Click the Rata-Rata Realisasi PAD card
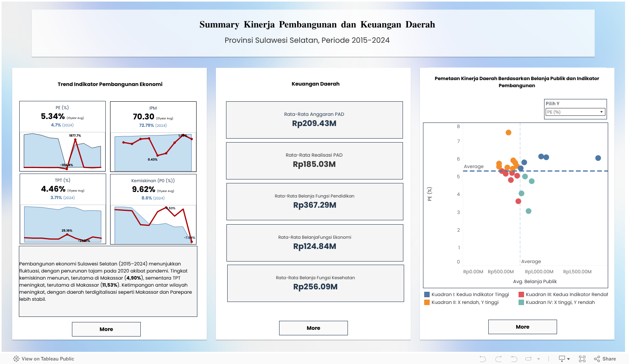The height and width of the screenshot is (364, 629). [314, 161]
